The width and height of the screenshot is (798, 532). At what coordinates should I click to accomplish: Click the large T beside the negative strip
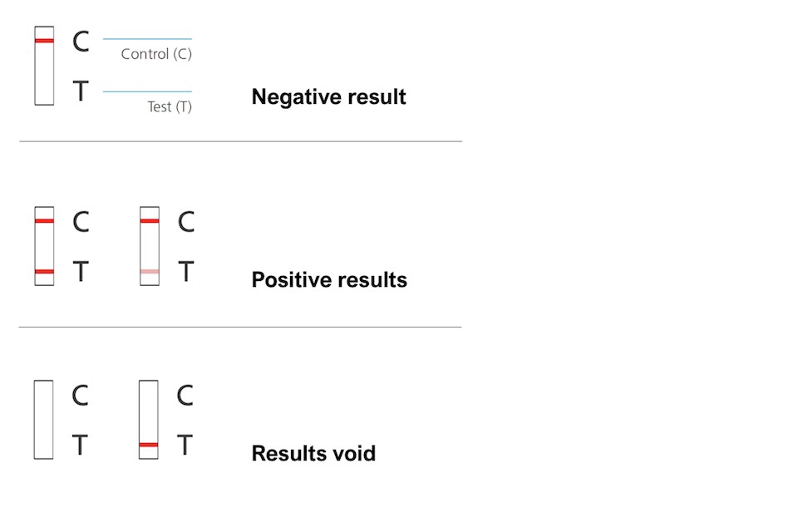pos(81,91)
